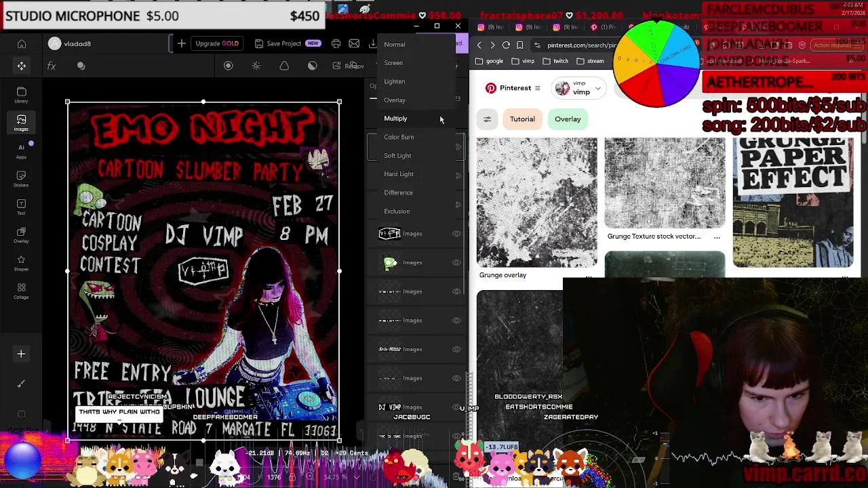Open the Adjust brightness sun icon
Screen dimensions: 868x488
click(x=256, y=66)
